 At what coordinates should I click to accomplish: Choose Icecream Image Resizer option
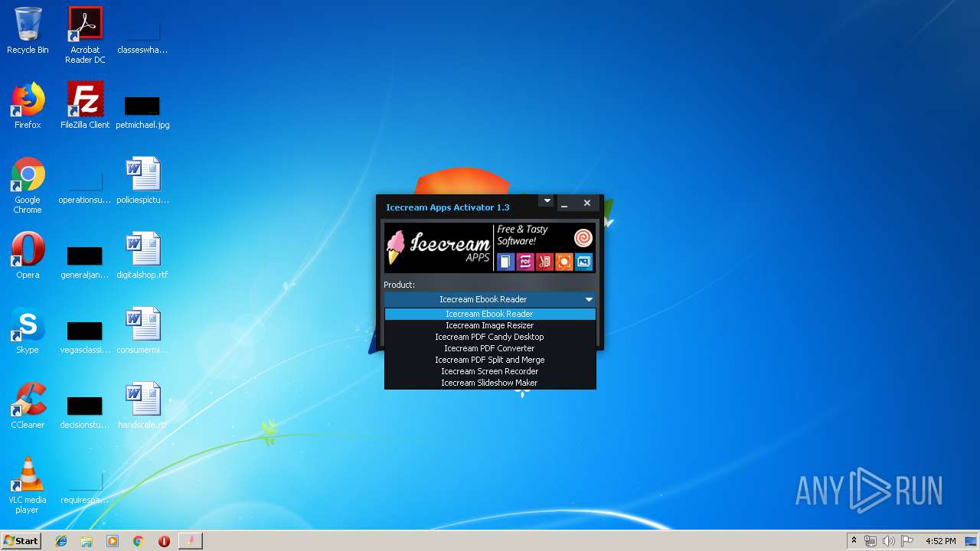(489, 325)
